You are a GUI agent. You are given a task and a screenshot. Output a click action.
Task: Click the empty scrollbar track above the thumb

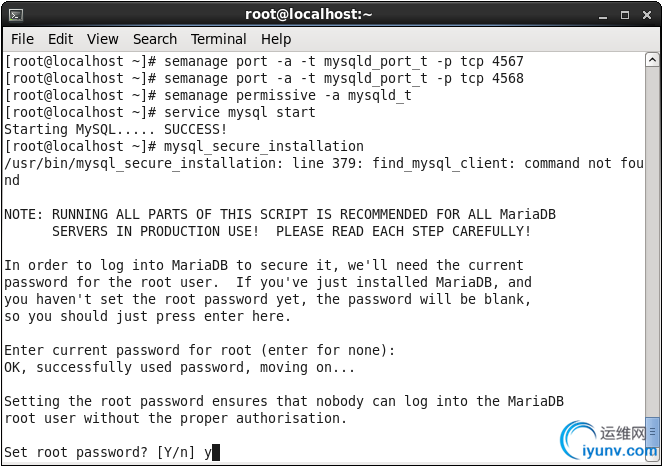(652, 241)
